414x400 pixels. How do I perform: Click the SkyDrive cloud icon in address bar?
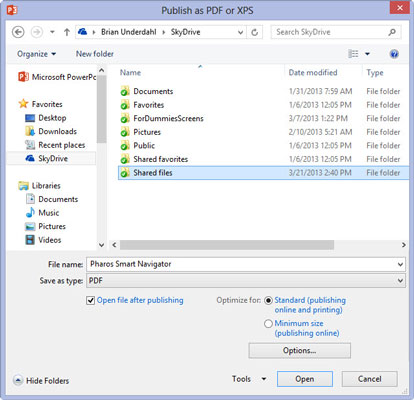click(x=83, y=32)
